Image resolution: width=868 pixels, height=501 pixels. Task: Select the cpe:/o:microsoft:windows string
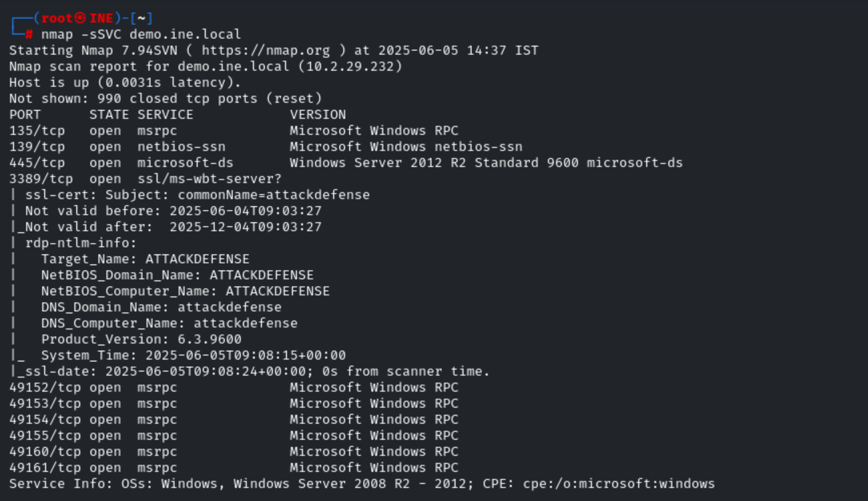coord(619,484)
